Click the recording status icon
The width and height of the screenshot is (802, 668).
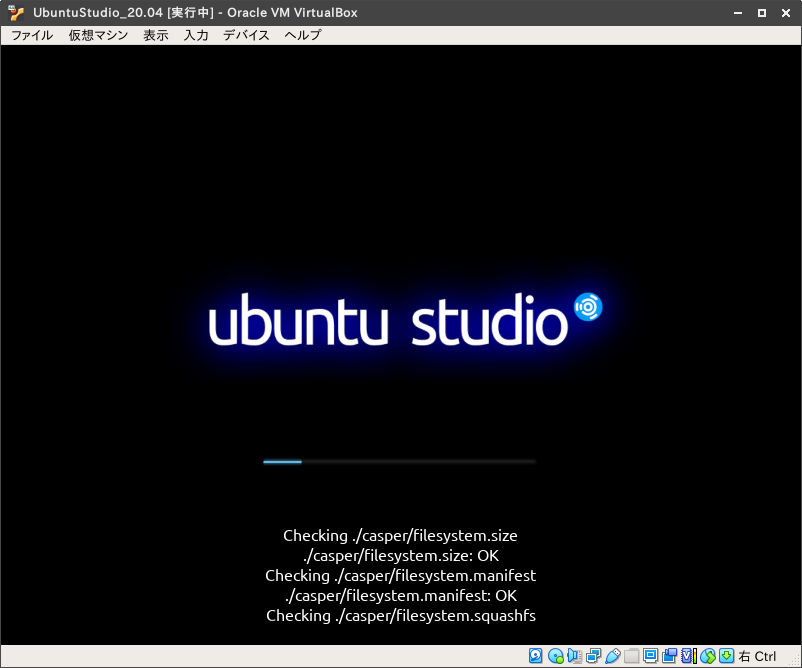pyautogui.click(x=669, y=656)
